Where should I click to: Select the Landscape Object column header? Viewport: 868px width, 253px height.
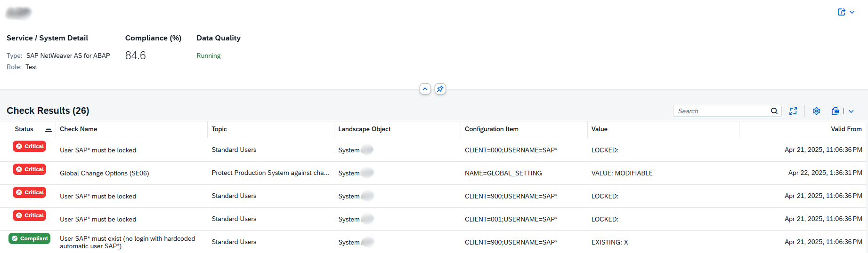pyautogui.click(x=364, y=129)
